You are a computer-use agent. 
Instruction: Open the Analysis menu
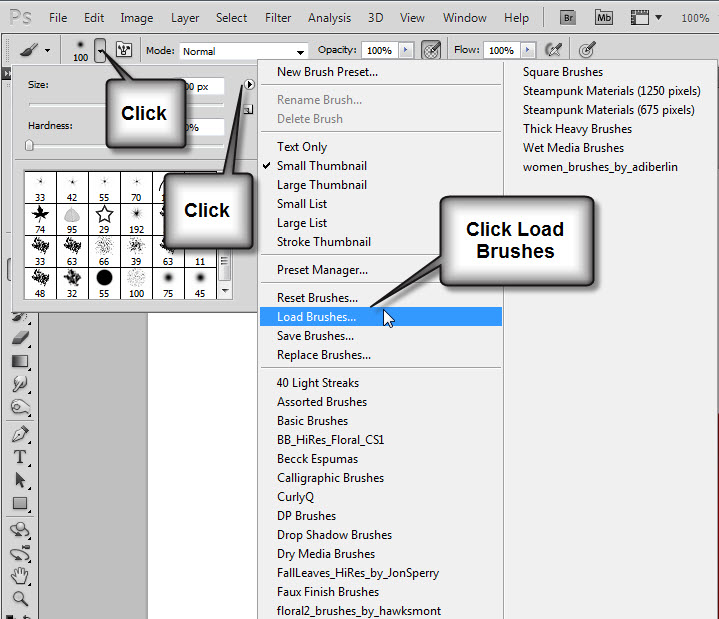pyautogui.click(x=329, y=18)
